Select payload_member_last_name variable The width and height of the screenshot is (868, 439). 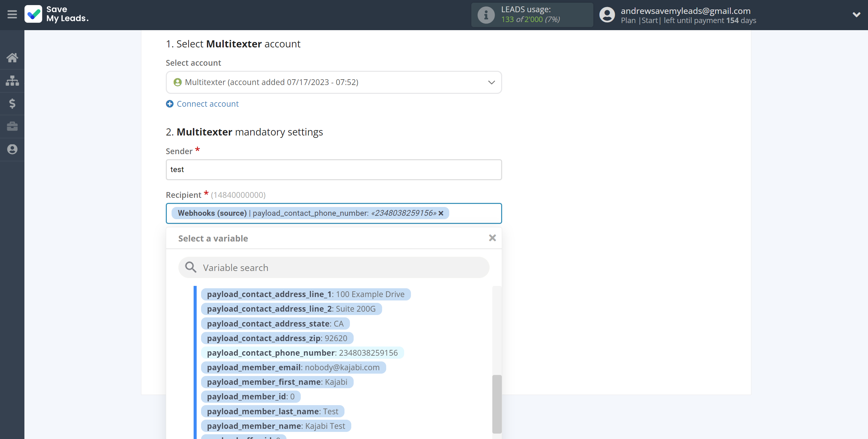click(x=273, y=412)
